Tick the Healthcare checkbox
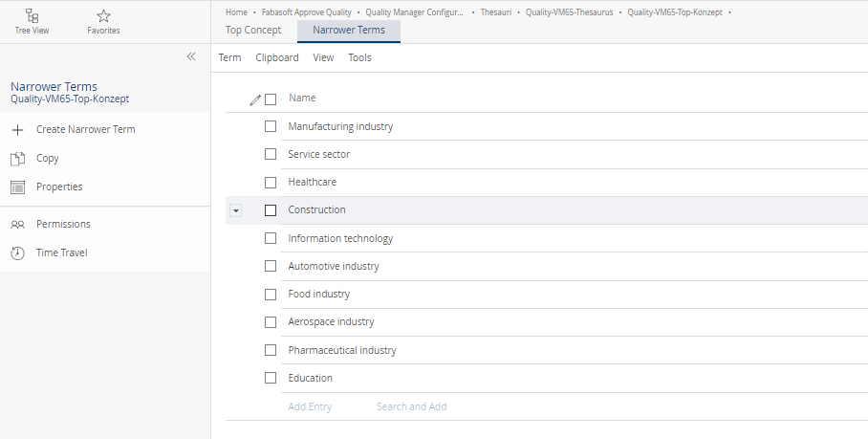This screenshot has height=439, width=868. point(271,182)
